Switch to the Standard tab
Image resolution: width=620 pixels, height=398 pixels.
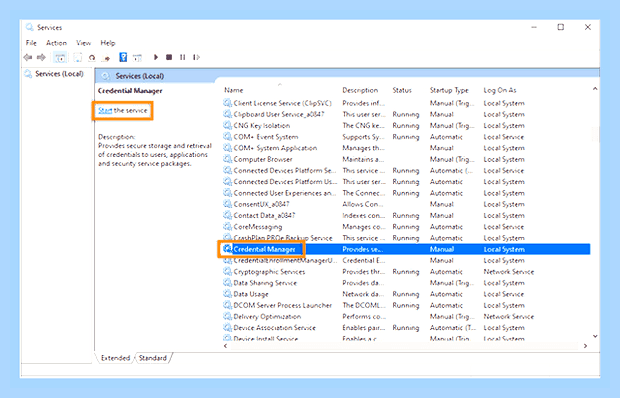(153, 358)
